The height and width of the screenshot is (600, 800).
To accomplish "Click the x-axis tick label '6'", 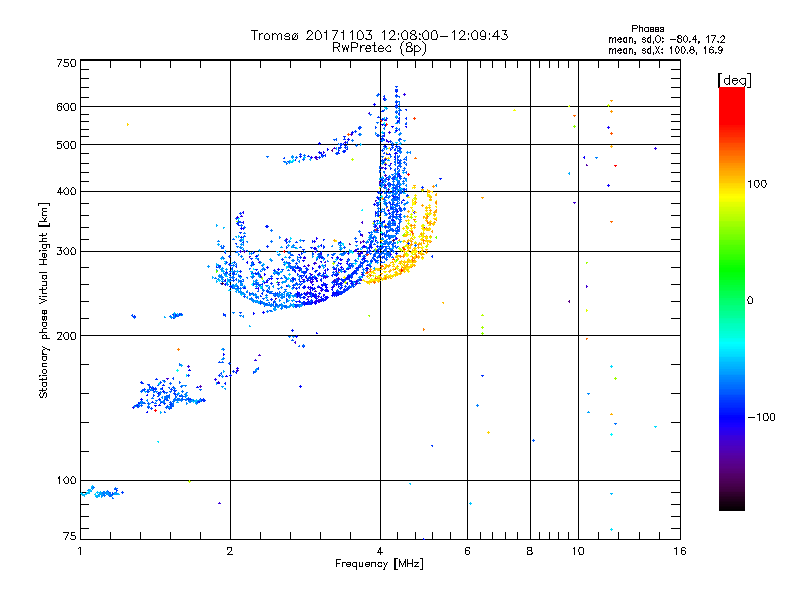I will click(467, 551).
